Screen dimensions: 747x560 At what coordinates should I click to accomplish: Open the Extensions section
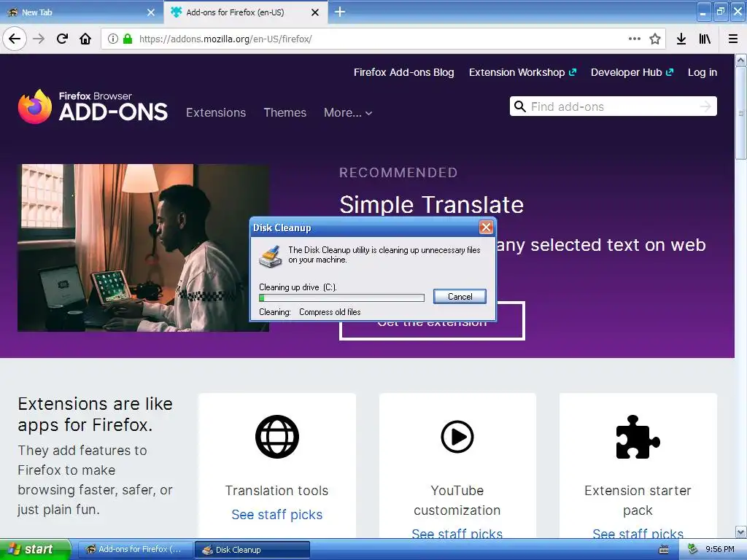coord(216,112)
